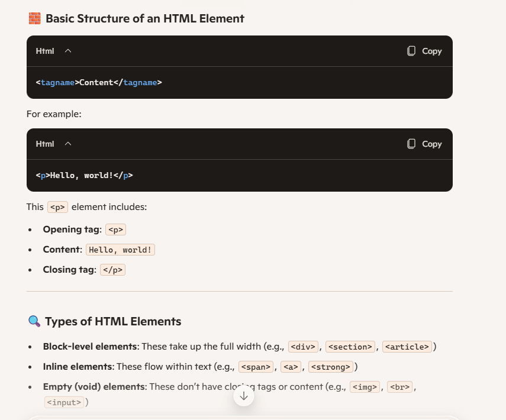
Task: Click the inline <span> code tag
Action: (x=256, y=367)
